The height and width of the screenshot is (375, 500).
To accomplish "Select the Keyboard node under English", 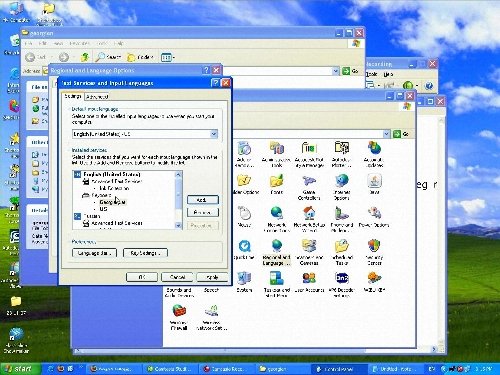I will point(101,195).
